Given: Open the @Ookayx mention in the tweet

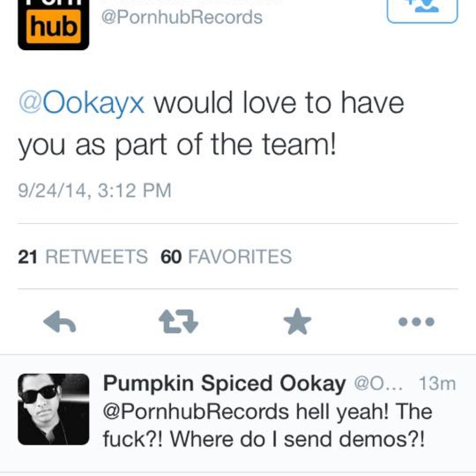Looking at the screenshot, I should (x=81, y=103).
